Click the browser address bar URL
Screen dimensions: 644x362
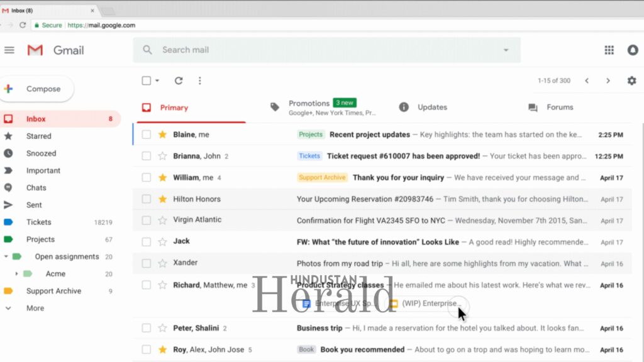coord(101,25)
